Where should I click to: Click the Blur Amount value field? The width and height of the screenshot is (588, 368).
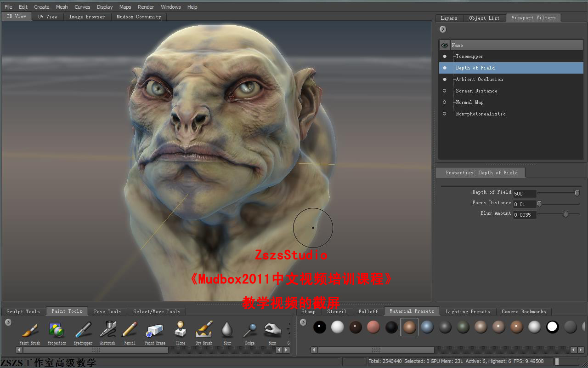tap(525, 215)
